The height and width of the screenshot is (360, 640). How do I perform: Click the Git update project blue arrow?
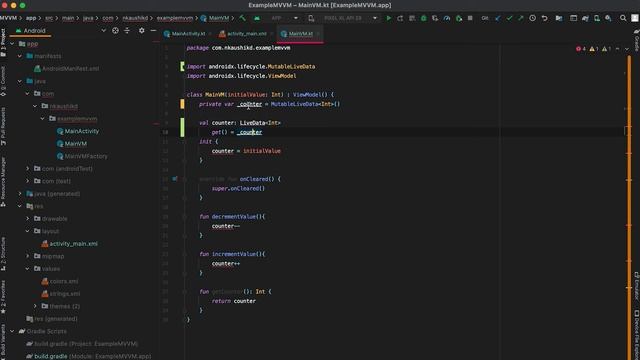tap(498, 18)
